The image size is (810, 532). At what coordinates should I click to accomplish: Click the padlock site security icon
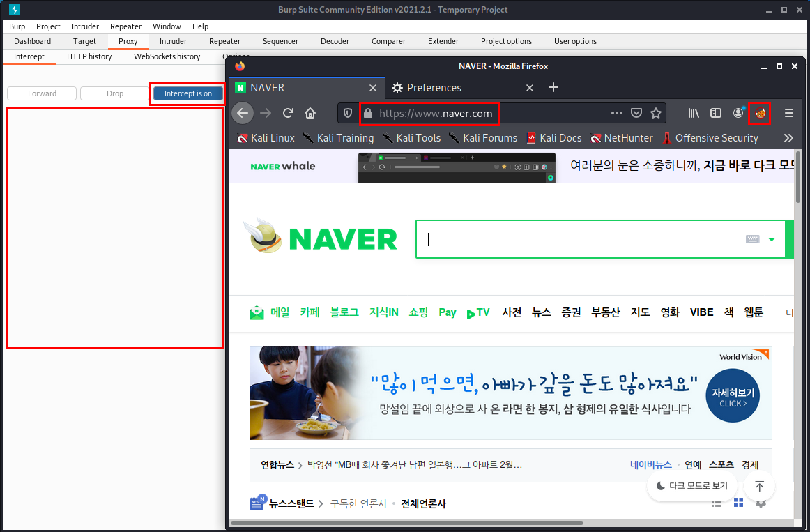[x=368, y=113]
